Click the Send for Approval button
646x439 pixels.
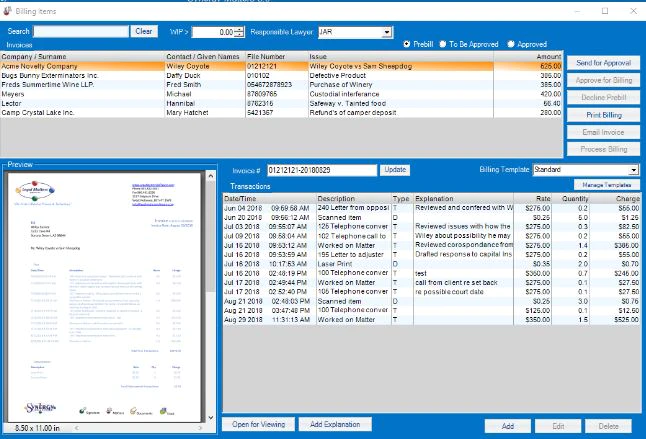[604, 63]
